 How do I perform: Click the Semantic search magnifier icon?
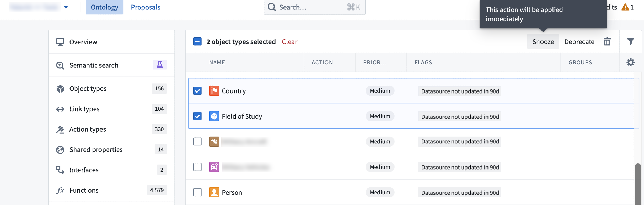tap(60, 65)
